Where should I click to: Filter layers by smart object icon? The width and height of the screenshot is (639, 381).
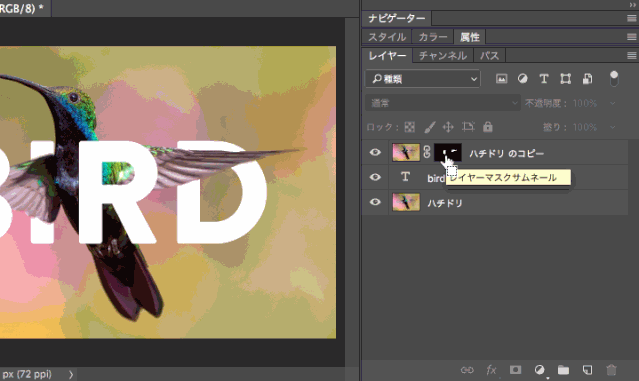click(x=587, y=79)
